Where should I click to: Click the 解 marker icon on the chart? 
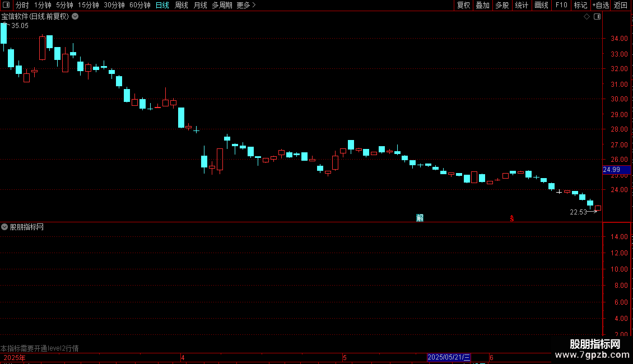[x=420, y=218]
